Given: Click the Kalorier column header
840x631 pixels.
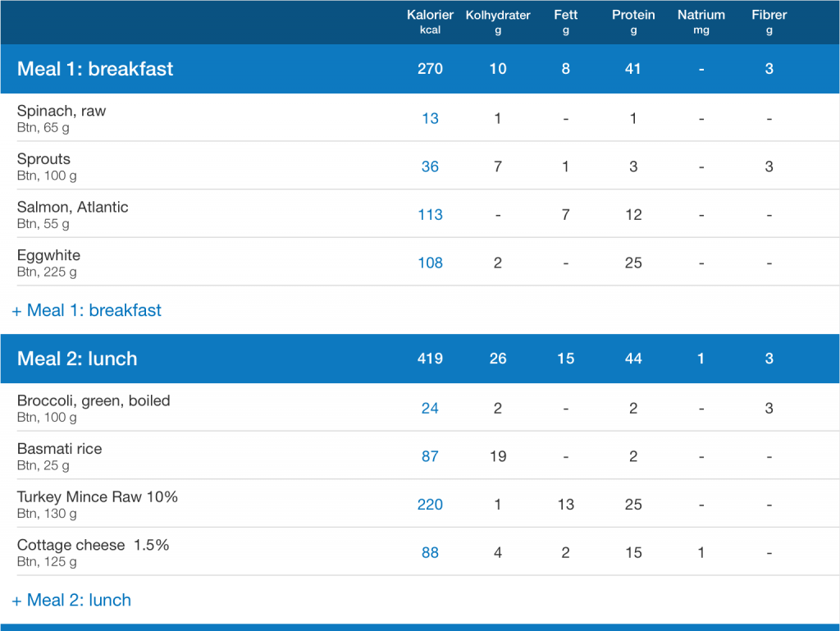Looking at the screenshot, I should point(430,21).
